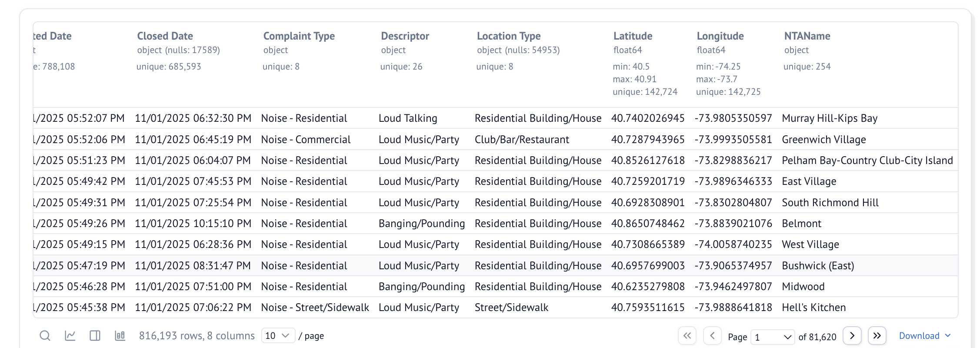Screen dimensions: 980x348
Task: Click the Club/Bar/Restaurant location cell
Action: [521, 140]
